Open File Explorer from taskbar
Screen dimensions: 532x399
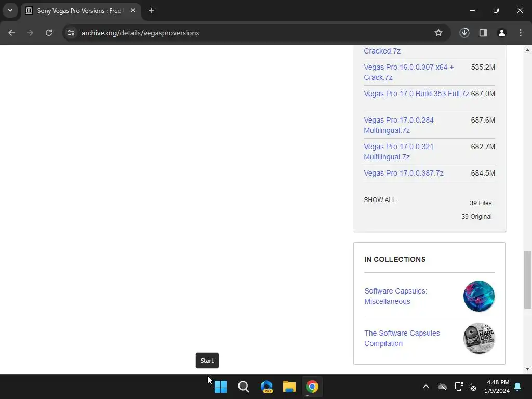289,387
